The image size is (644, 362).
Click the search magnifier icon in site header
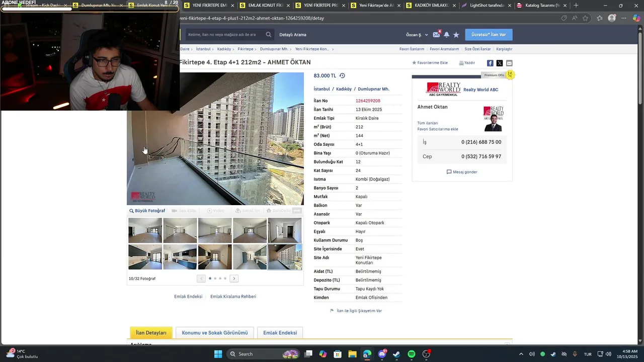[x=269, y=35]
